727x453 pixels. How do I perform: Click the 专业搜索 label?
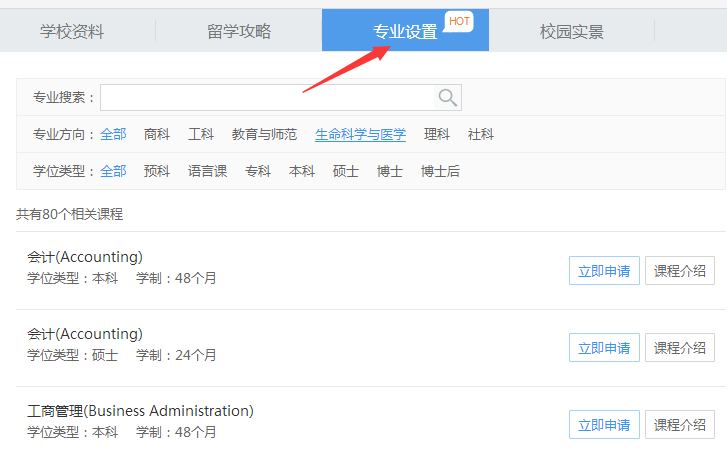pyautogui.click(x=64, y=97)
